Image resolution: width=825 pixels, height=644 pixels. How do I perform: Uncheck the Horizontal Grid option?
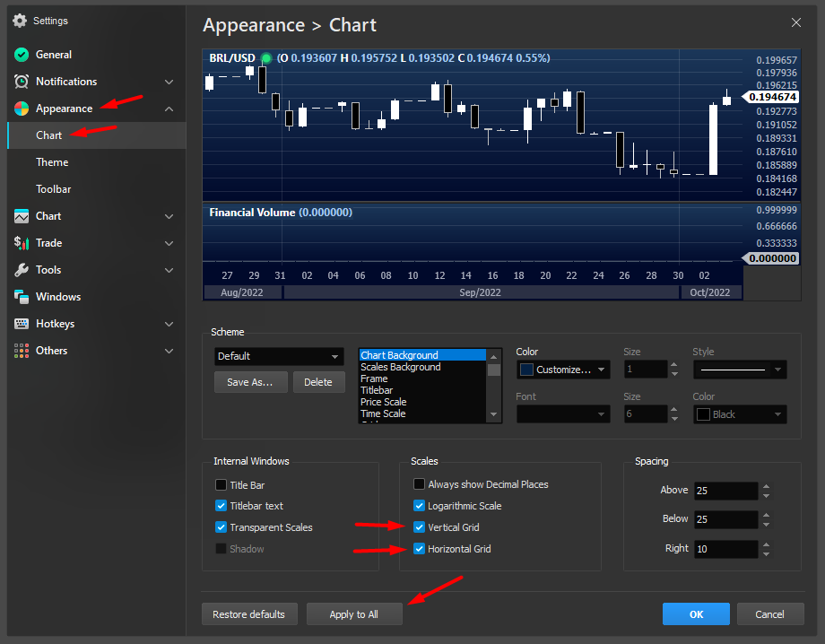(419, 549)
